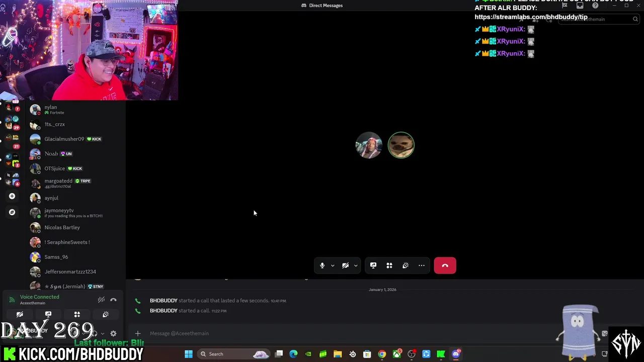Screen dimensions: 644x362
Task: Open attachment plus button beside message box
Action: point(138,333)
